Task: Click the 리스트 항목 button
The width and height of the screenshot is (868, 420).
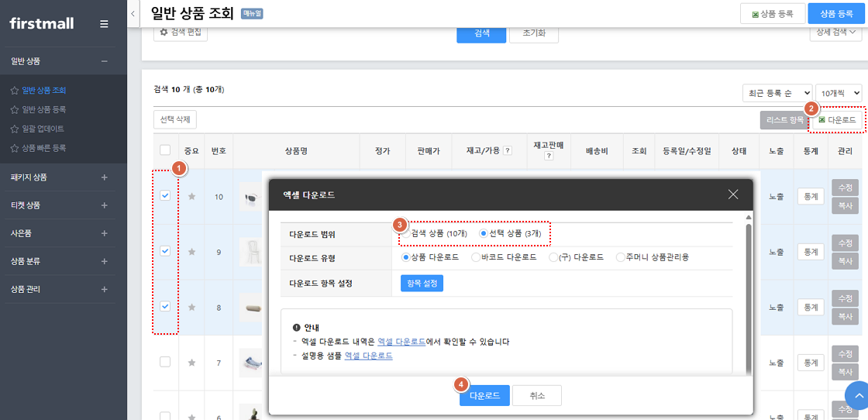Action: tap(785, 119)
